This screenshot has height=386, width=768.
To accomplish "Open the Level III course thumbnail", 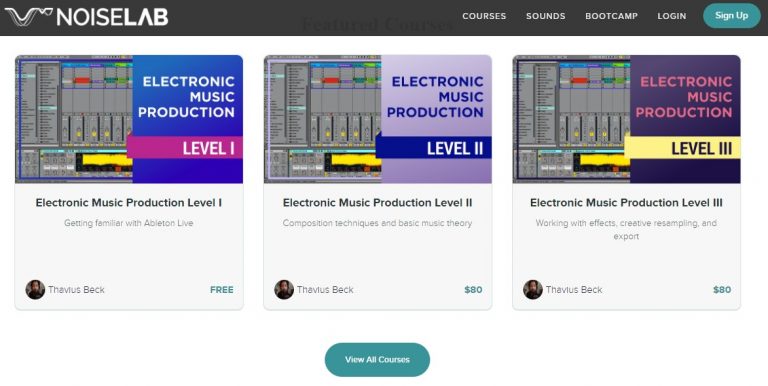I will click(x=626, y=119).
